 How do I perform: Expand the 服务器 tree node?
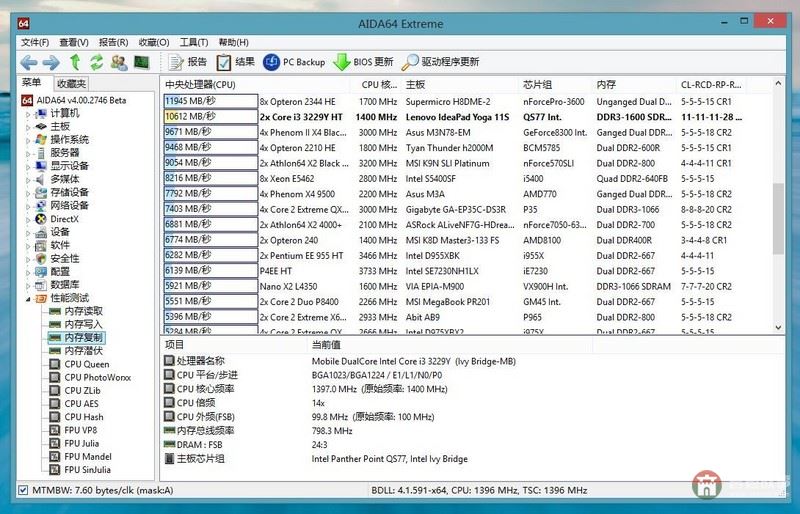pyautogui.click(x=28, y=153)
